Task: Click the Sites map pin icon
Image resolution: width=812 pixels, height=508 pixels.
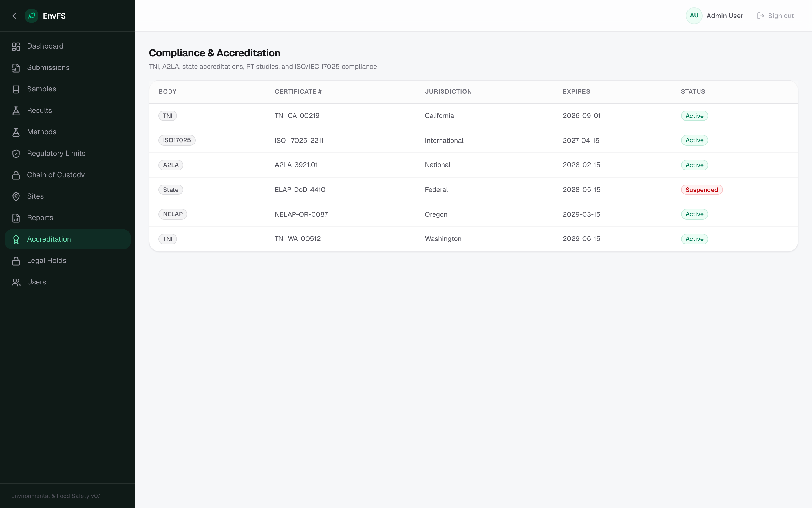Action: (16, 196)
